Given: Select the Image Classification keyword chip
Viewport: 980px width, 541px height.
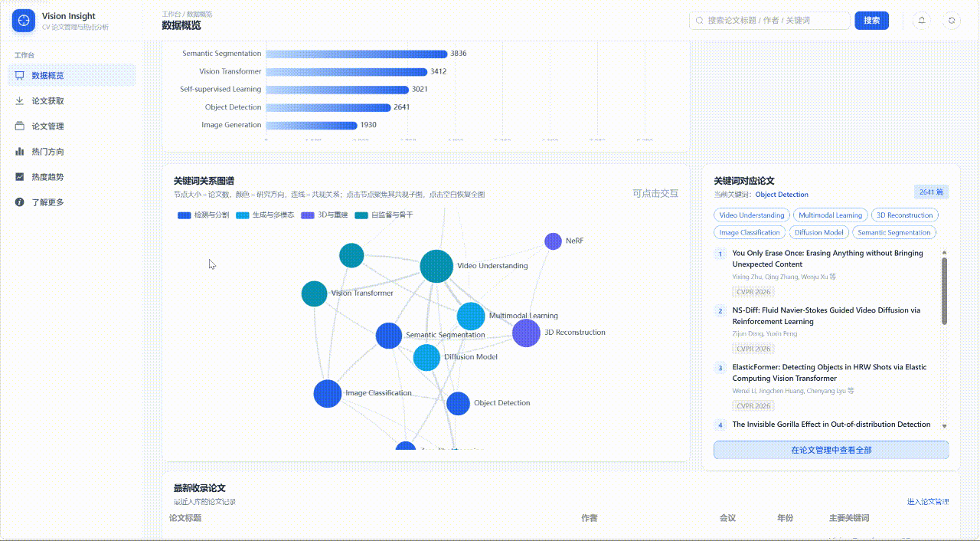Looking at the screenshot, I should 750,232.
